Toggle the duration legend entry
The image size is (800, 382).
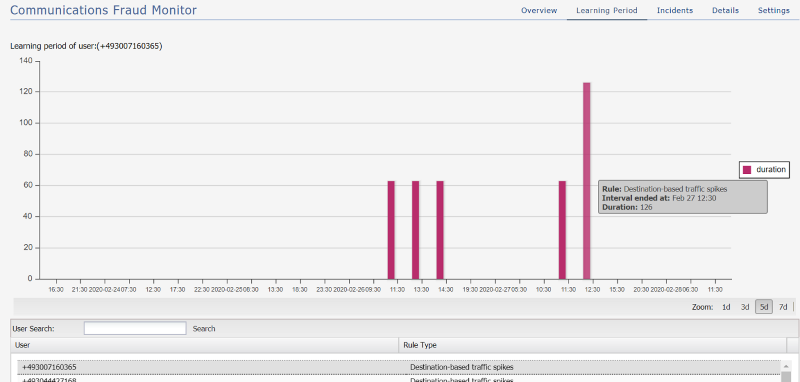point(764,170)
